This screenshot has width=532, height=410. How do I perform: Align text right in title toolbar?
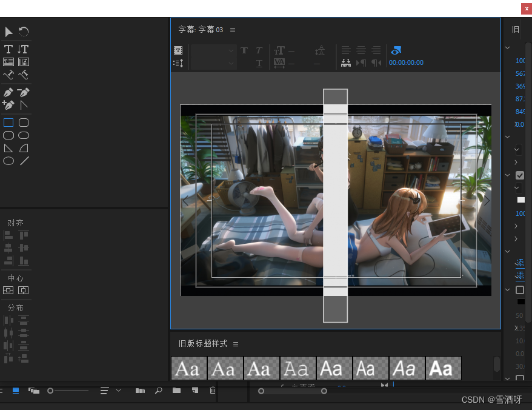coord(376,50)
